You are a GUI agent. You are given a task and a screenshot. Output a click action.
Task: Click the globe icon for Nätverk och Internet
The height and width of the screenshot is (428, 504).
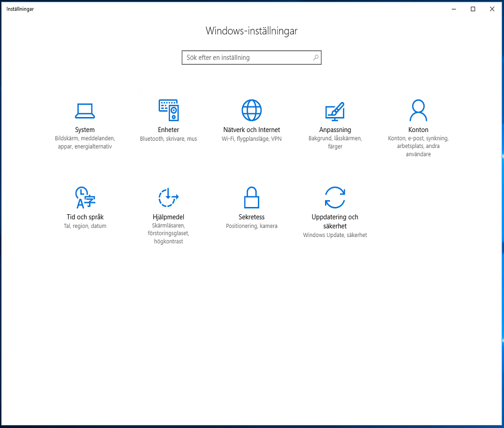(x=252, y=110)
